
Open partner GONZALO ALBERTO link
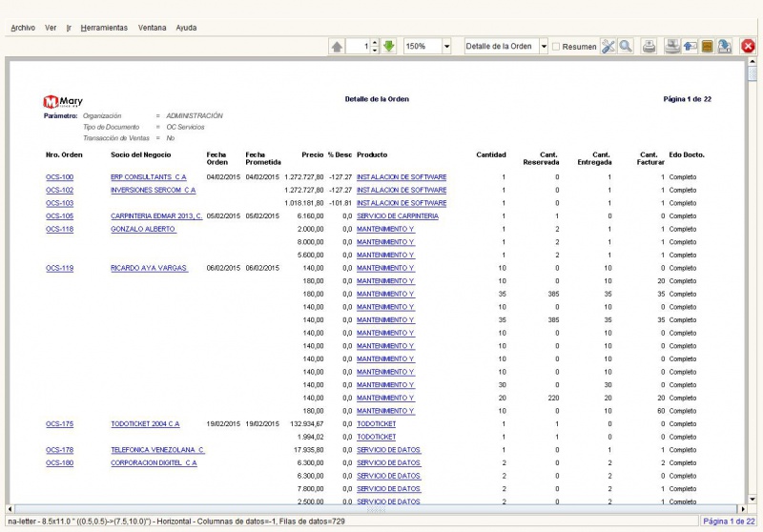[143, 229]
